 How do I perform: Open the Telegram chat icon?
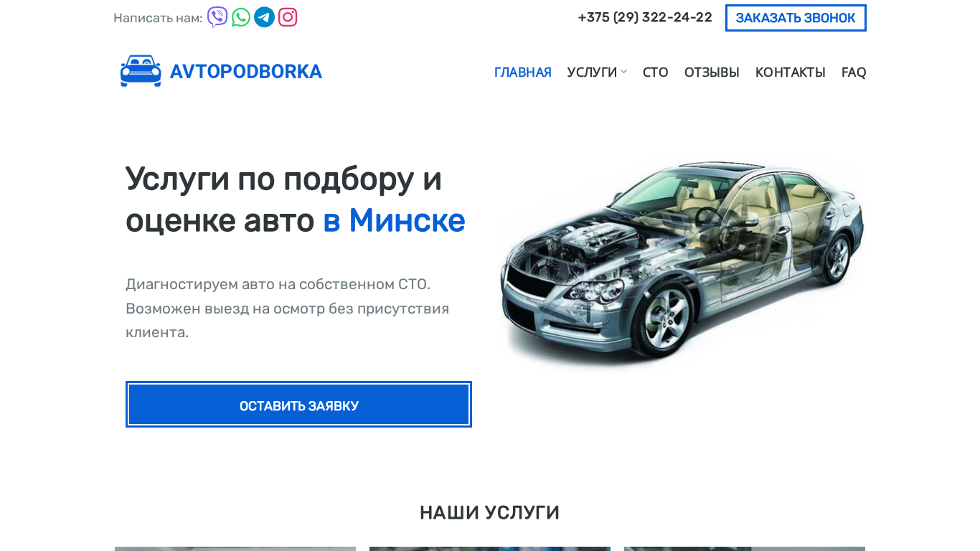click(x=264, y=17)
